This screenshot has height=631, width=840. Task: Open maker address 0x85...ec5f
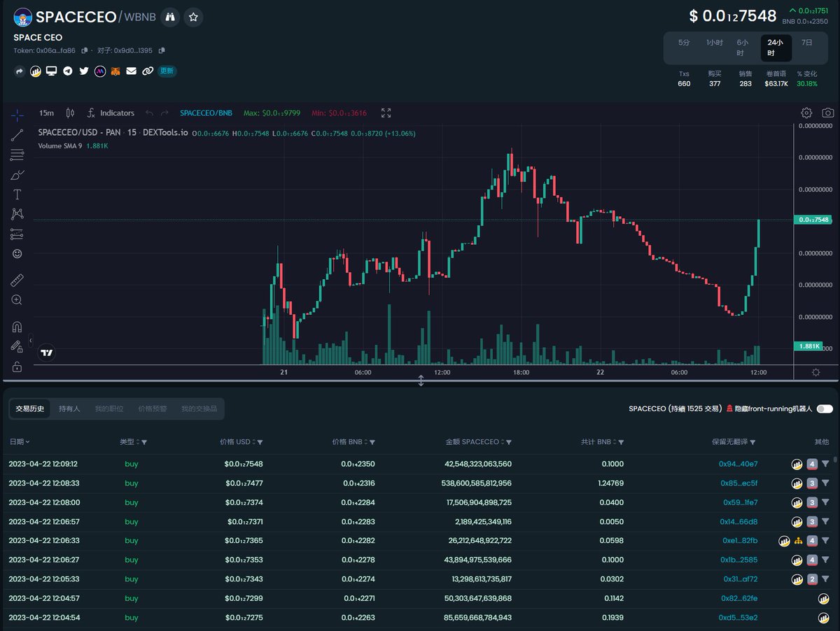(739, 483)
